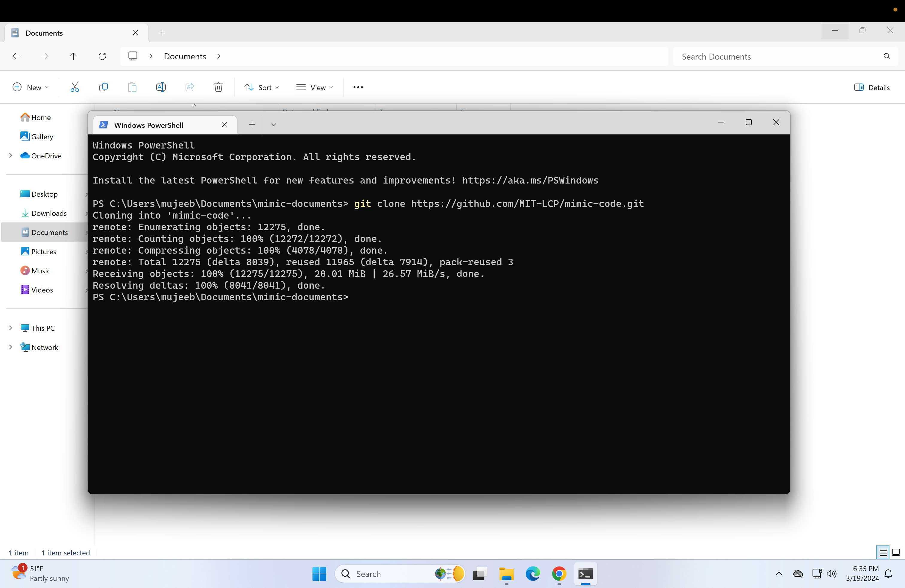Open Microsoft Edge from the taskbar
905x588 pixels.
532,574
